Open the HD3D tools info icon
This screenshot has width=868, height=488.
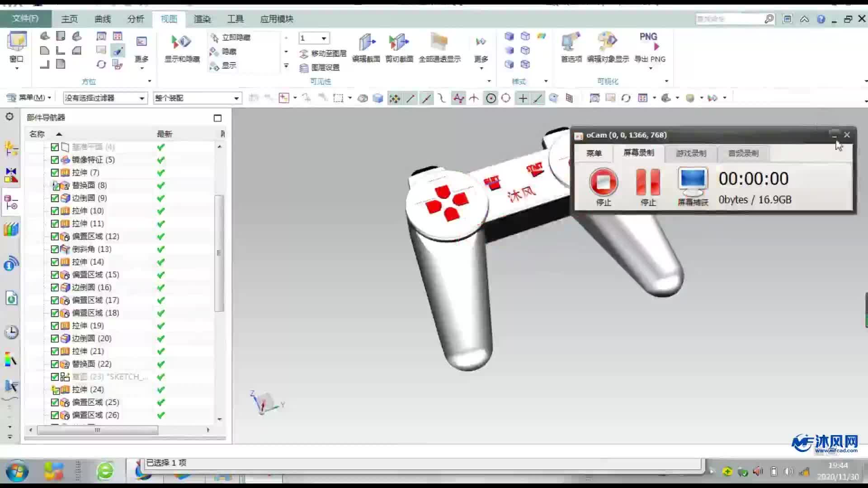pyautogui.click(x=11, y=263)
